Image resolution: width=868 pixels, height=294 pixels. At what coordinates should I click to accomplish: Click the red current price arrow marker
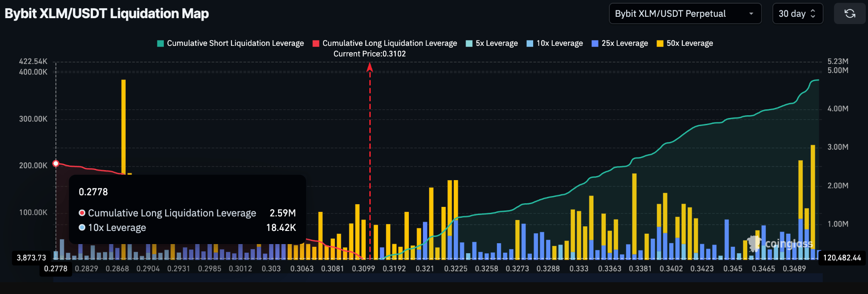click(x=370, y=68)
